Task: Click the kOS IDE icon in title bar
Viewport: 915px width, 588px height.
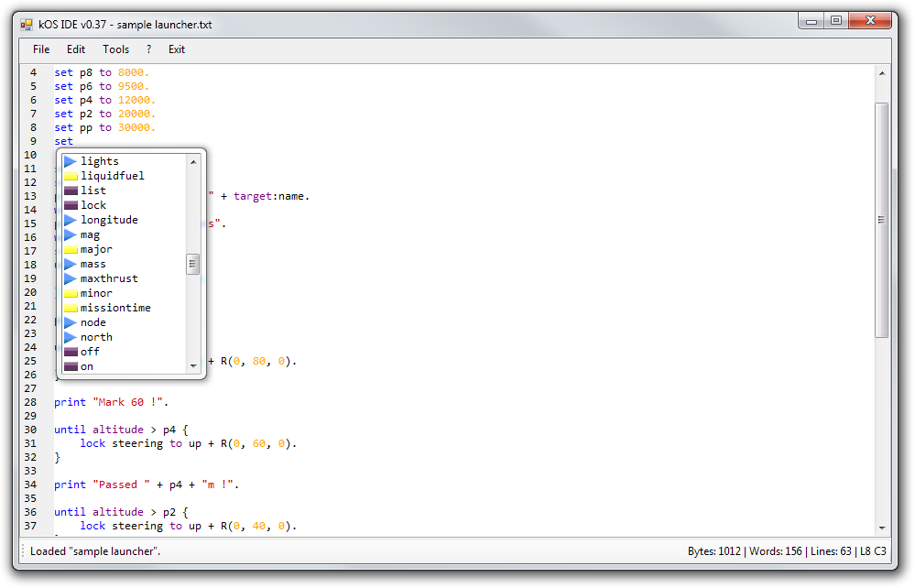Action: [25, 24]
